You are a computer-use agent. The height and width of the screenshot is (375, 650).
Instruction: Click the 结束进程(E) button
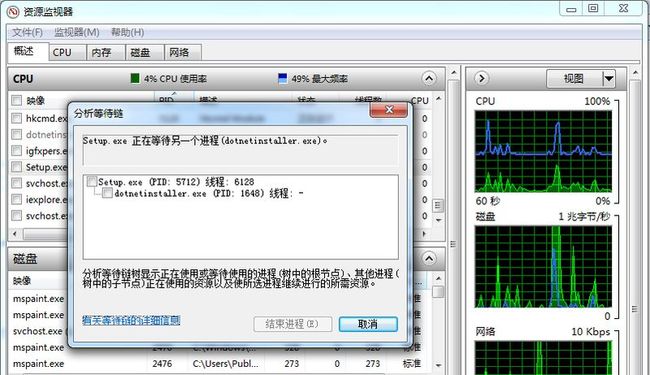click(x=293, y=324)
